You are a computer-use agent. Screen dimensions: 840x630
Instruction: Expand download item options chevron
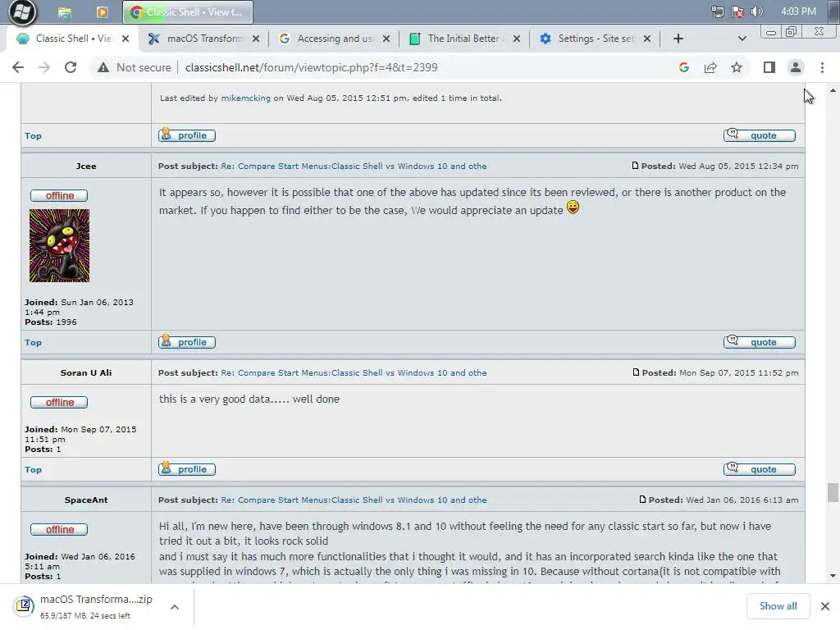175,607
